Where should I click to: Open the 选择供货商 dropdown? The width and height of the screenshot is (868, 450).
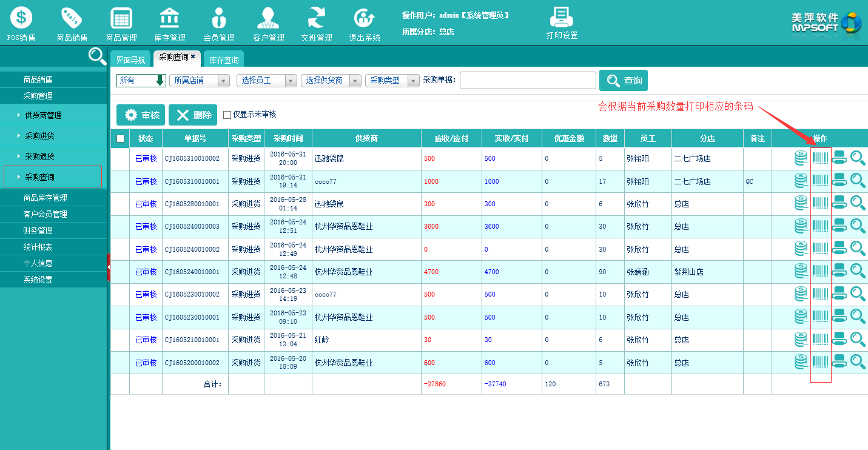[x=331, y=80]
